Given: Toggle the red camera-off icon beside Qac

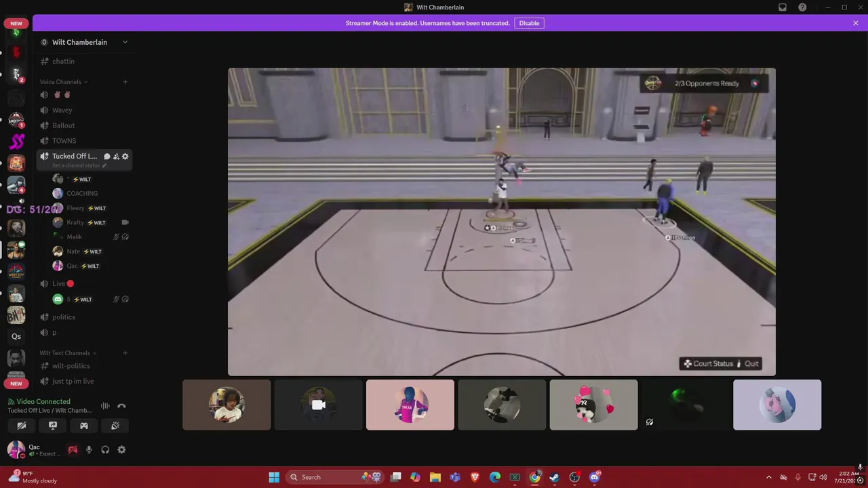Looking at the screenshot, I should click(73, 450).
